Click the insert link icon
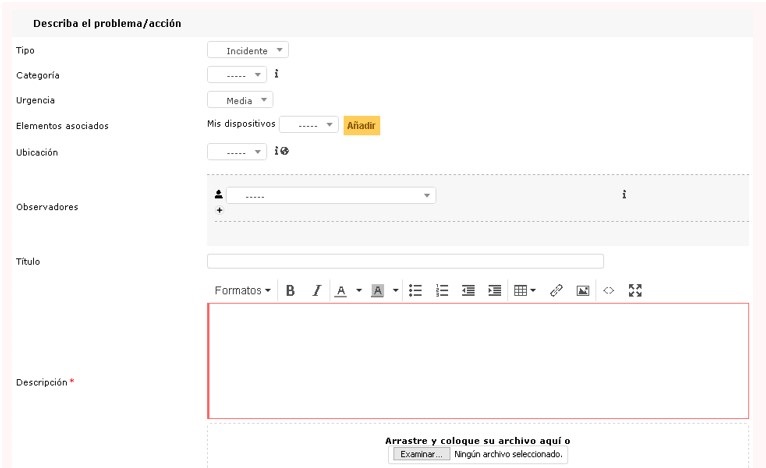The image size is (766, 468). [x=557, y=290]
